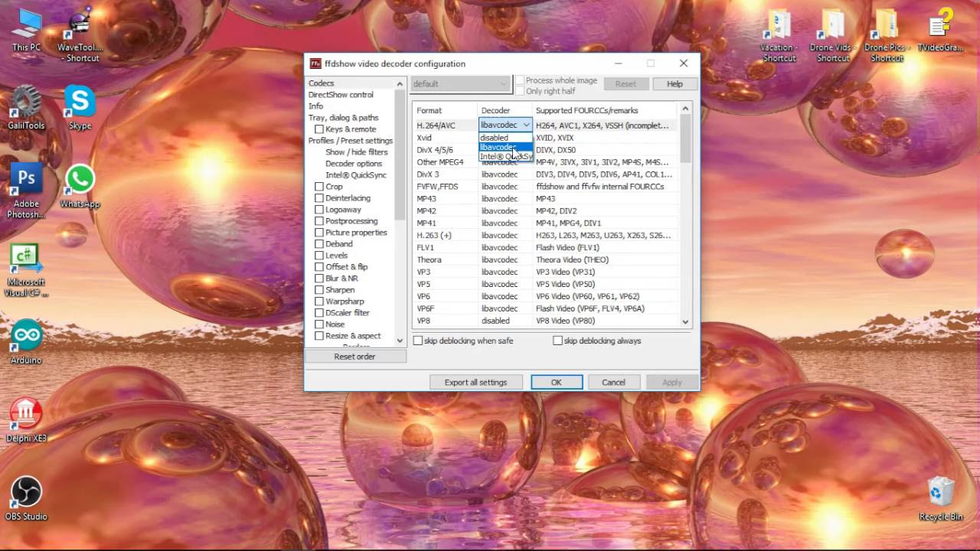Enable Sharpen filter checkbox

tap(319, 290)
